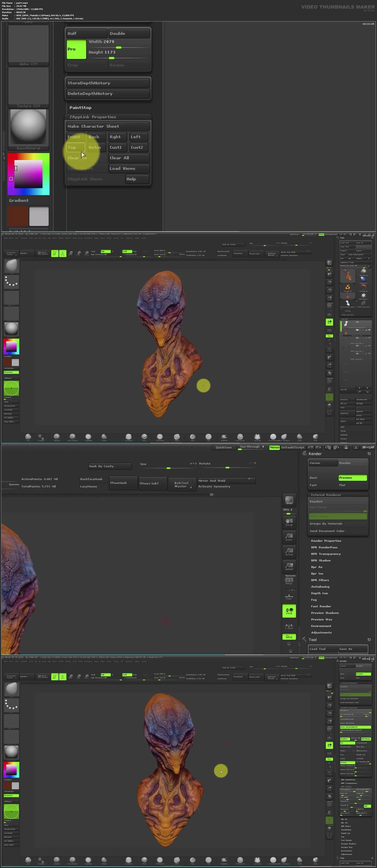Select the orange S SimpleBrush tool icon

click(347, 287)
